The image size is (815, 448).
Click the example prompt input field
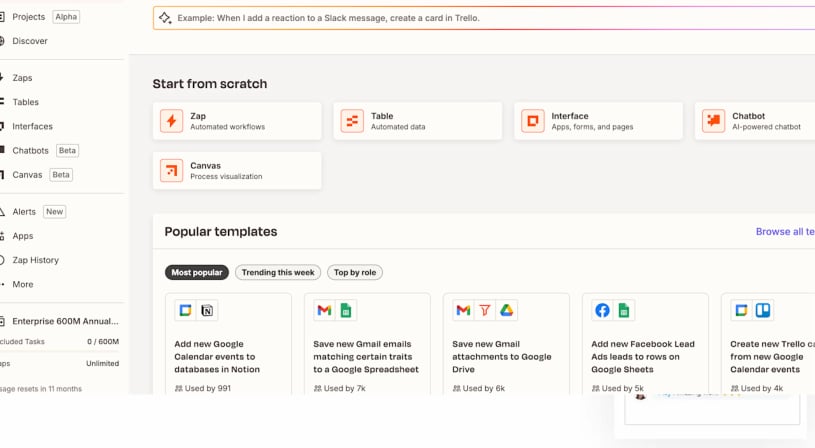[x=480, y=18]
